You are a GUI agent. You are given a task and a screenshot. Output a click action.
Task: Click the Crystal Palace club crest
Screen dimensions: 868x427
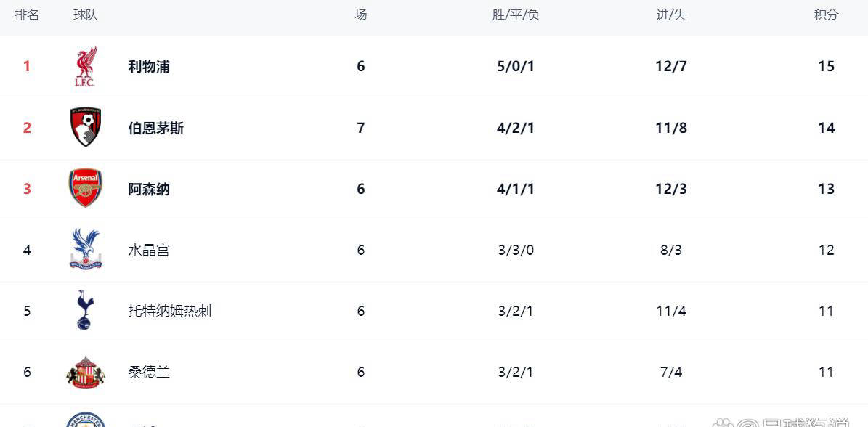click(85, 250)
